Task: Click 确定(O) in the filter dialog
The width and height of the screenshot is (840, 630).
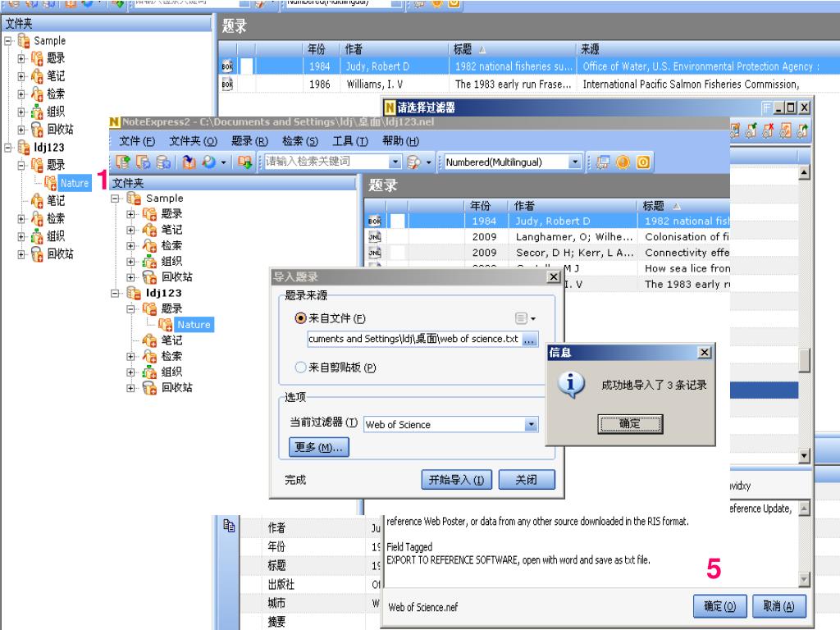Action: 719,606
